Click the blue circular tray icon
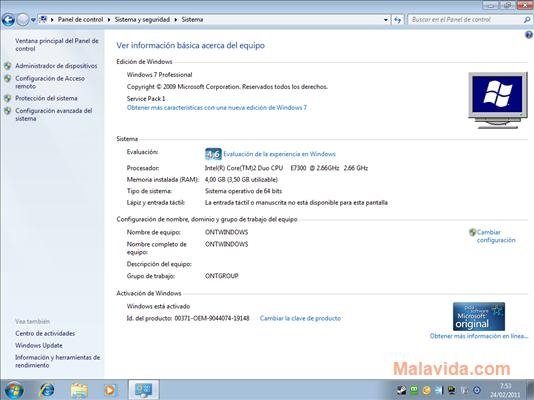Viewport: 534px width, 400px height. click(x=477, y=390)
